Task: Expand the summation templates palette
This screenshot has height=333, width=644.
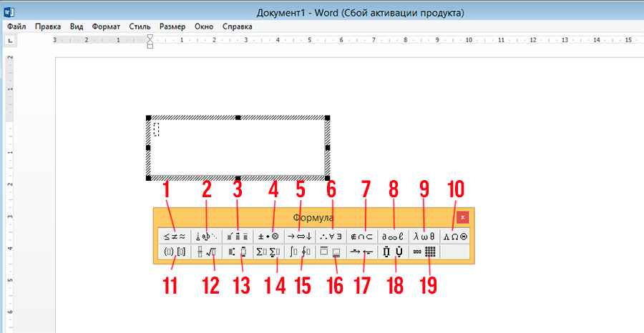Action: pos(270,252)
